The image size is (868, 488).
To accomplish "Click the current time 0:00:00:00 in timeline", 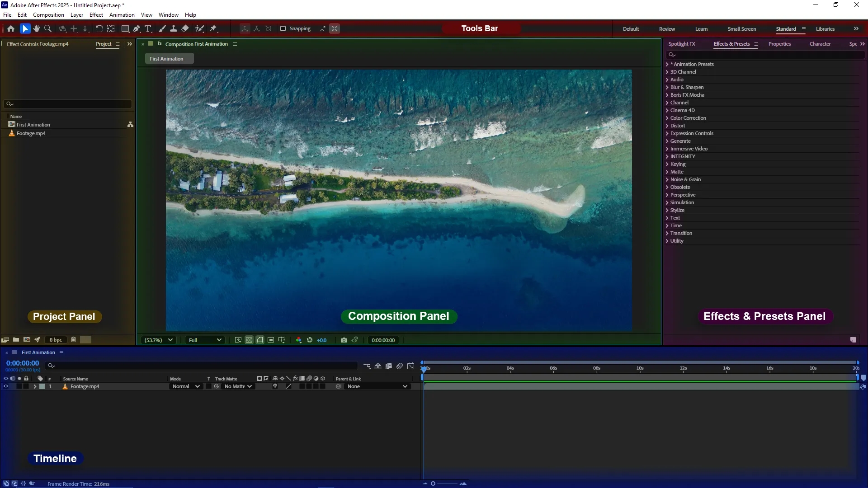I will point(23,363).
